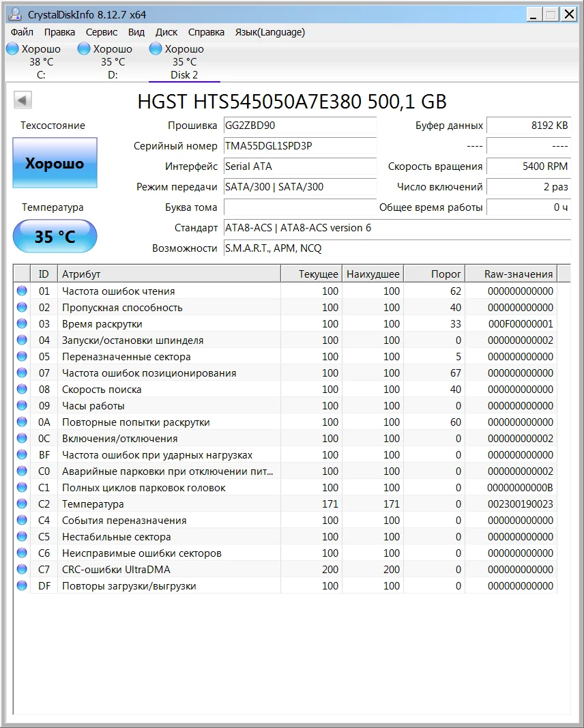Open the Диск menu
The height and width of the screenshot is (728, 584).
tap(166, 32)
